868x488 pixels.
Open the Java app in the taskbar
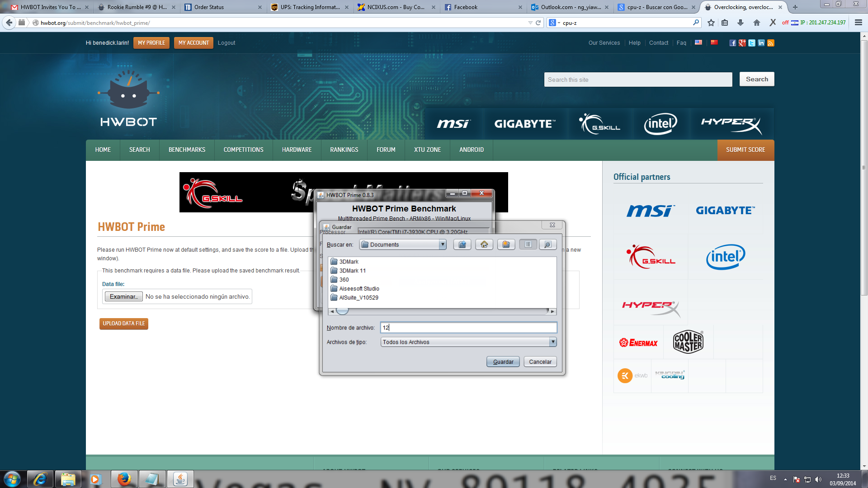(x=180, y=479)
